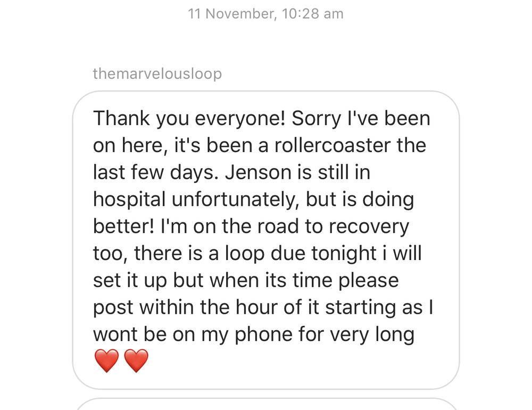
Task: Click the word 'everyone!' in the first line
Action: 240,119
